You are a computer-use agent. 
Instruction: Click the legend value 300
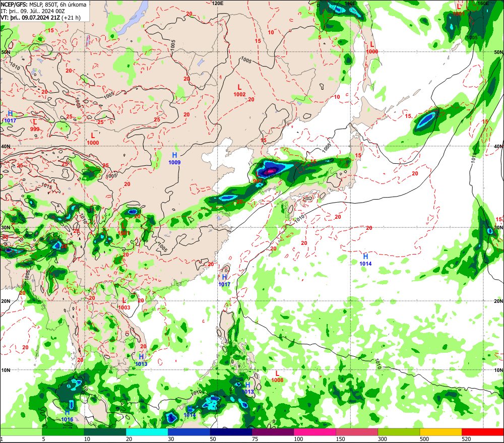click(x=382, y=439)
